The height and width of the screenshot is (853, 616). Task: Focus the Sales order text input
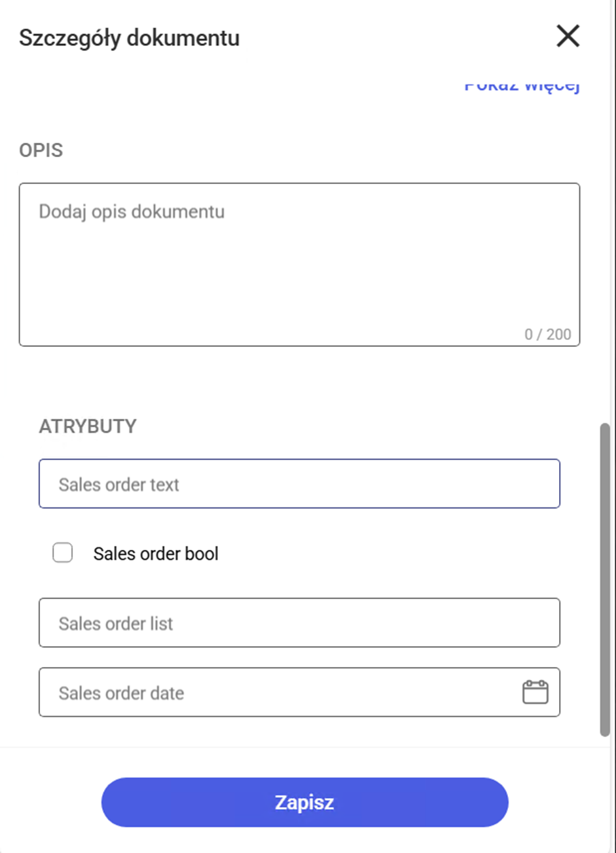(x=299, y=484)
